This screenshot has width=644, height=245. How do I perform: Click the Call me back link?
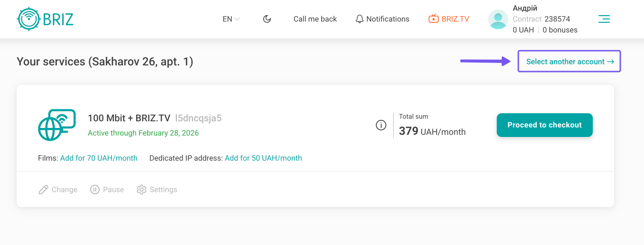click(315, 19)
